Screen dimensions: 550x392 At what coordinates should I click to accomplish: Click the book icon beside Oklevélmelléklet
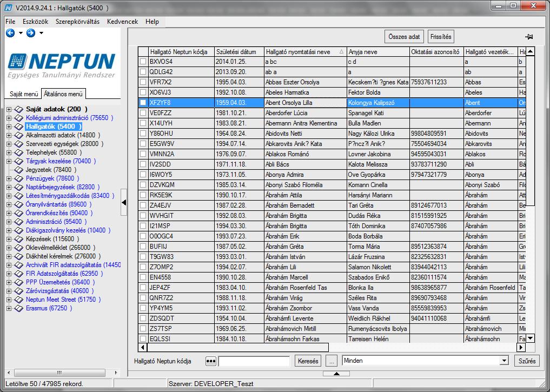pos(18,248)
